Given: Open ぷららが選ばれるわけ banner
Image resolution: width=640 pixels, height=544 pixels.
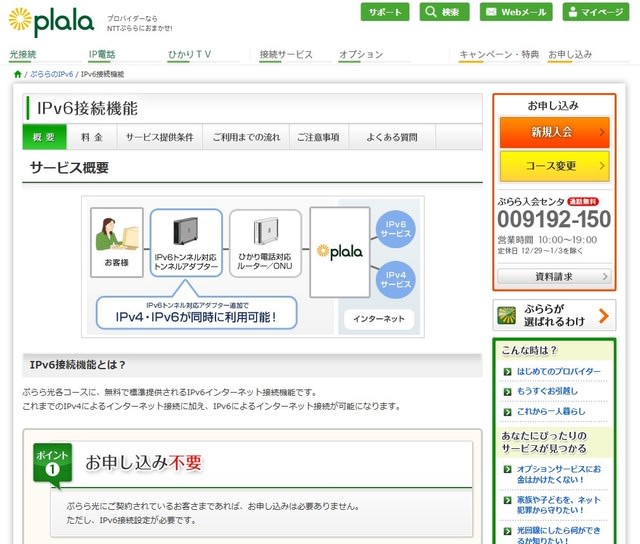Looking at the screenshot, I should [554, 315].
